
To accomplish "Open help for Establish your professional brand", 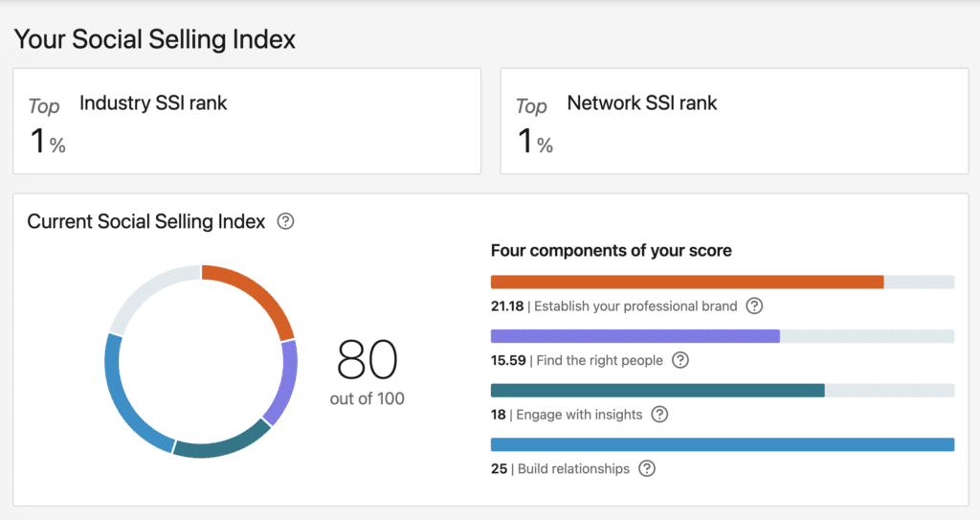I will [x=754, y=306].
